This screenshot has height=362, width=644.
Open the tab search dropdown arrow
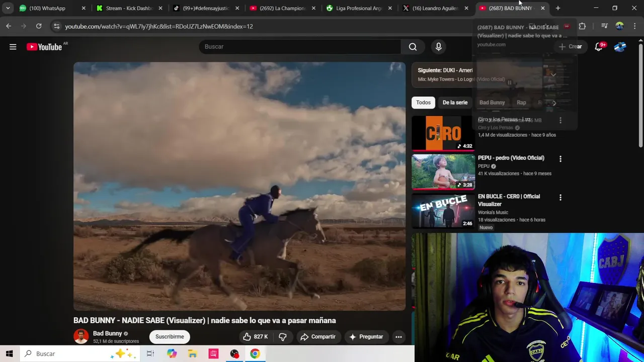click(8, 8)
